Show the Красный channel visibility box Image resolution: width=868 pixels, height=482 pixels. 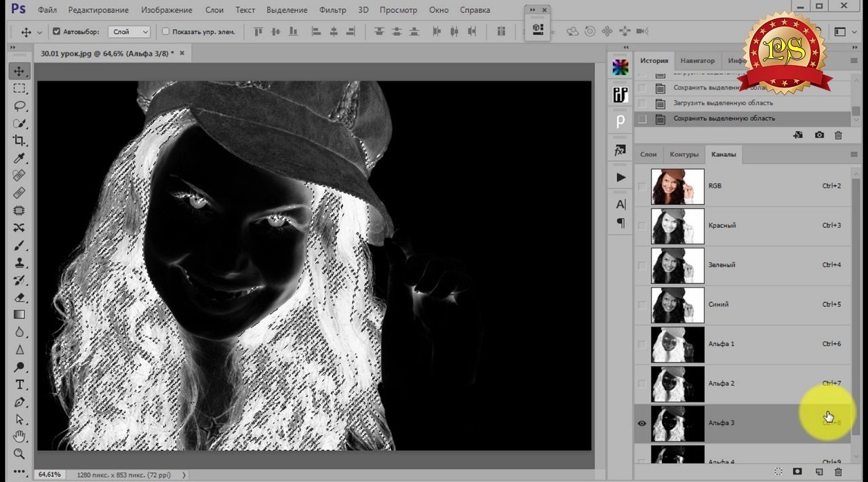(642, 225)
